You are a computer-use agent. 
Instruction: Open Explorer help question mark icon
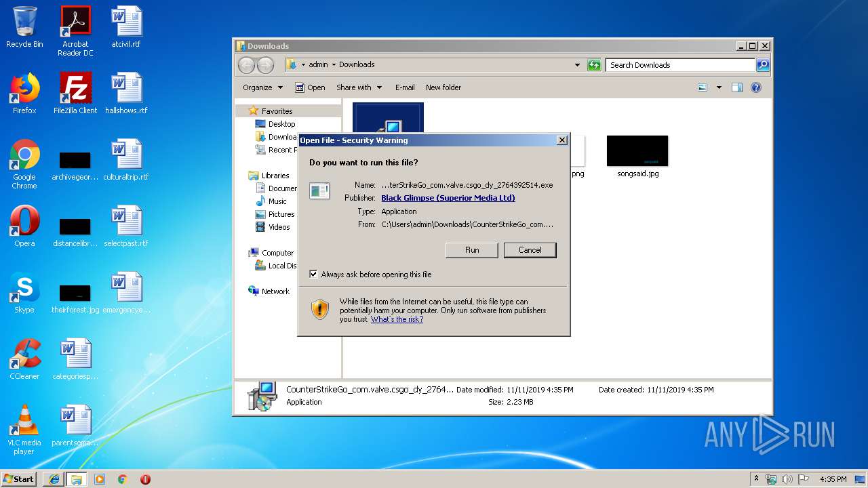(x=756, y=87)
